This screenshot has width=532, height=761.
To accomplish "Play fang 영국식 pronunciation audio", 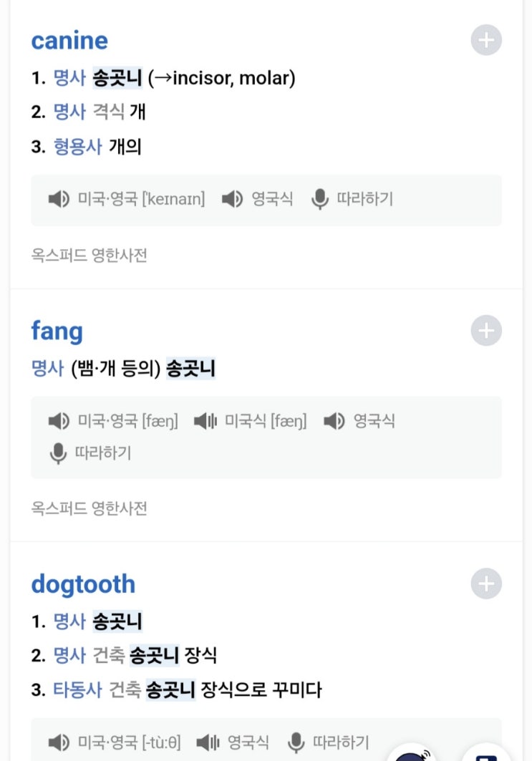I will click(334, 421).
